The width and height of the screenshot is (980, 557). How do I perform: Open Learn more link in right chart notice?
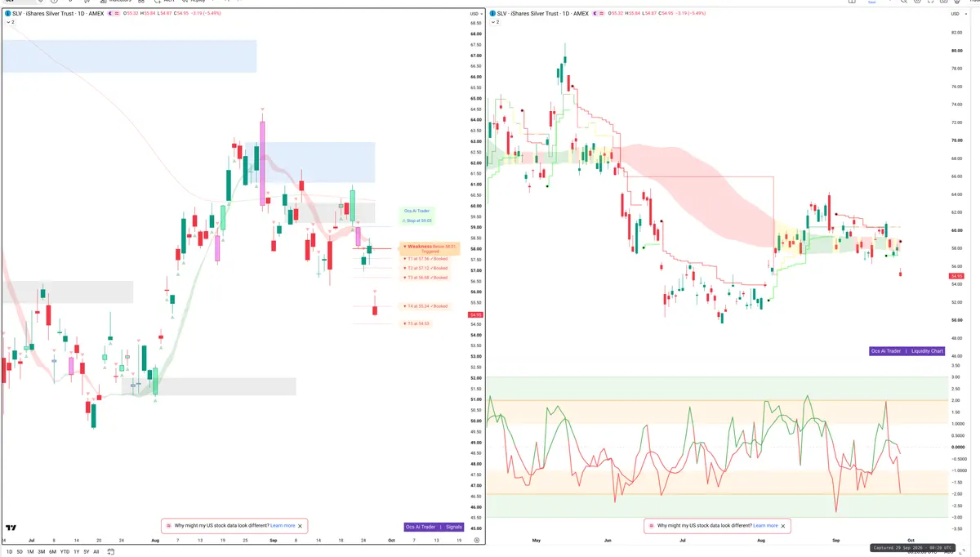tap(765, 526)
